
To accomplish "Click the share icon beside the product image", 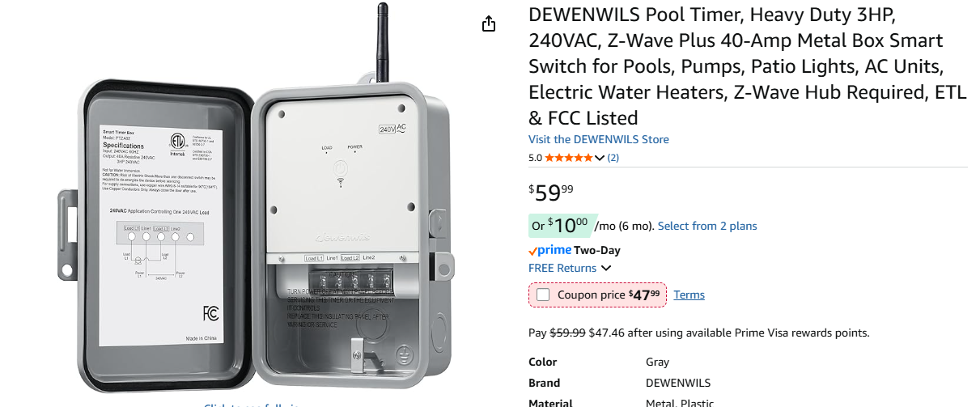I will point(489,24).
